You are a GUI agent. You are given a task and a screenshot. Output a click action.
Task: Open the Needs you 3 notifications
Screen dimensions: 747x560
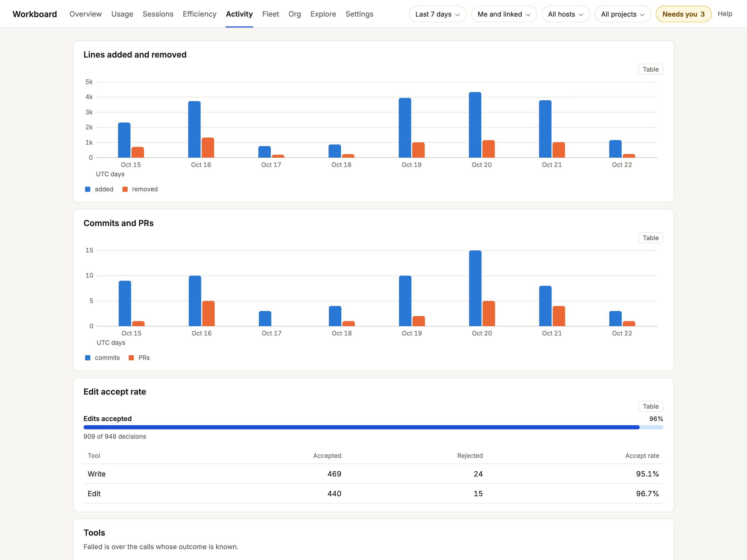click(x=683, y=14)
